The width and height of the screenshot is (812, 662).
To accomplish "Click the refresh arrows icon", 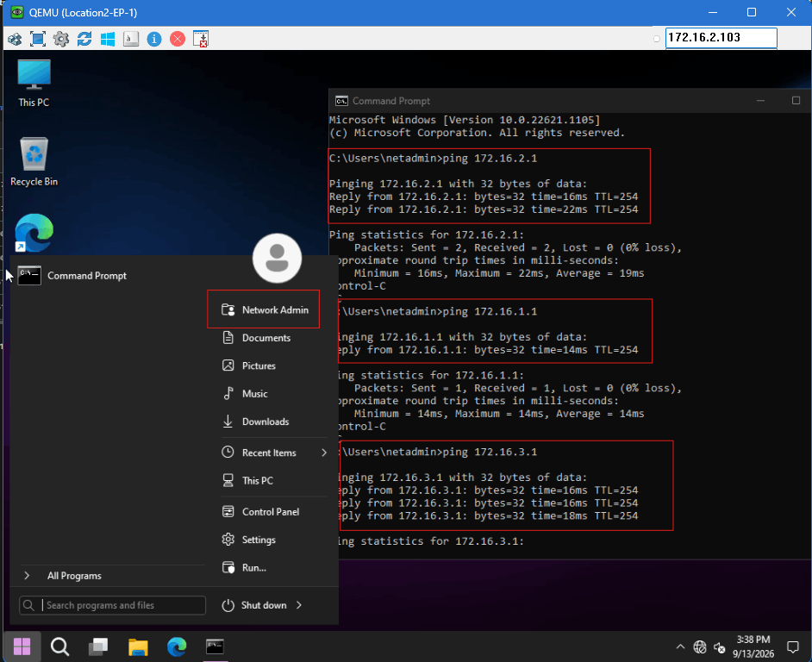I will pyautogui.click(x=84, y=39).
